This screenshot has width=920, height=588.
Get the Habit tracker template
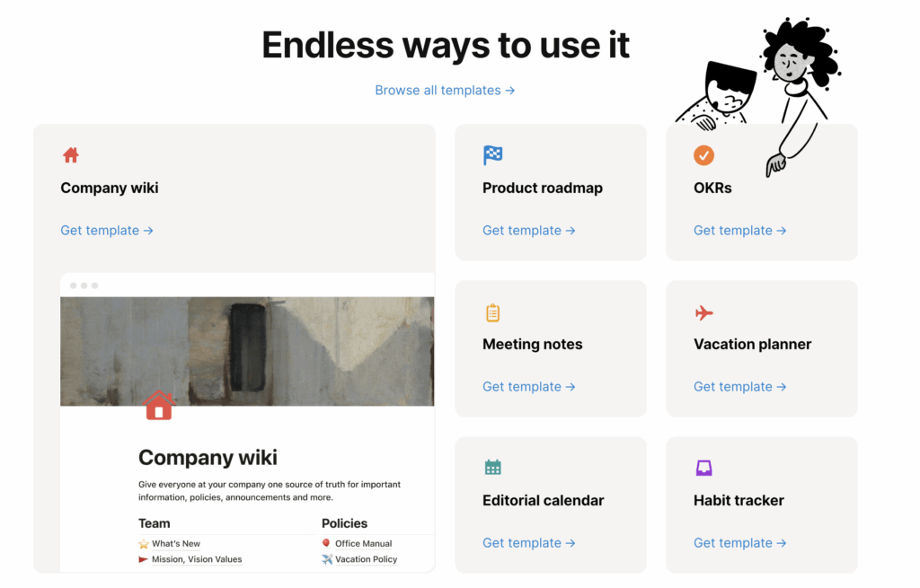tap(739, 542)
